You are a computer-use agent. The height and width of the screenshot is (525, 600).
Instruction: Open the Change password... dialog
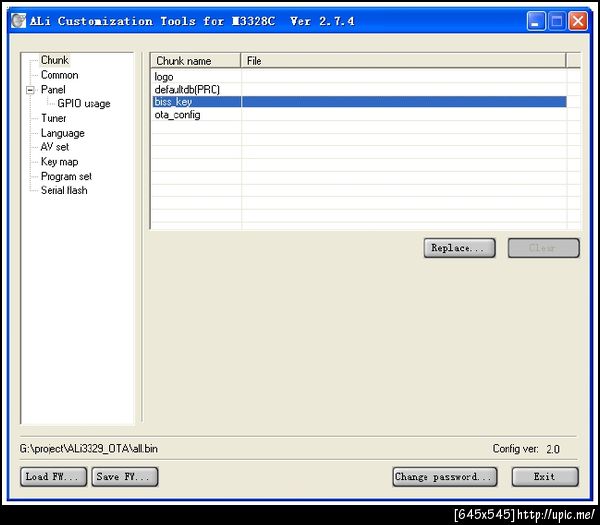[x=445, y=476]
